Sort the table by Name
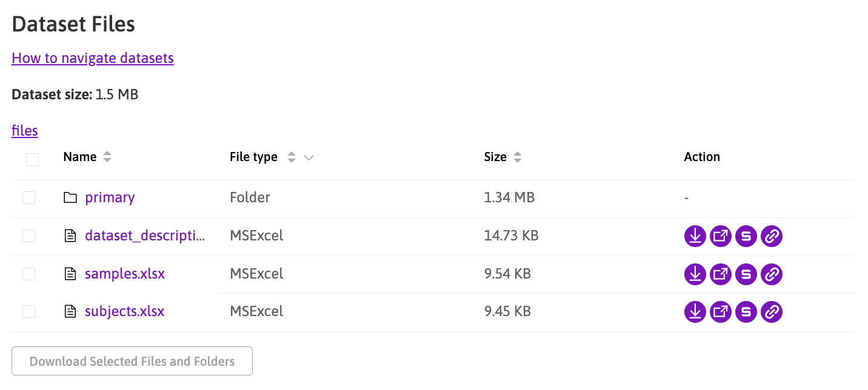 coord(107,157)
